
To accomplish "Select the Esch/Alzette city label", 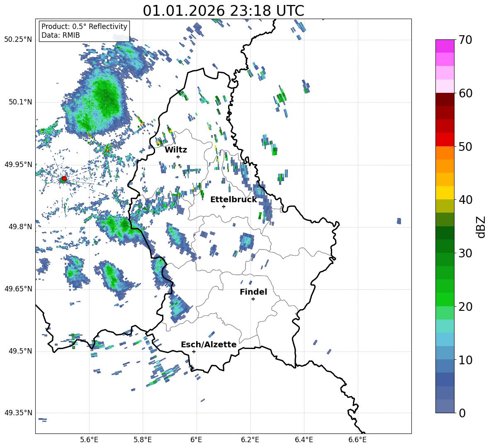I will (209, 344).
